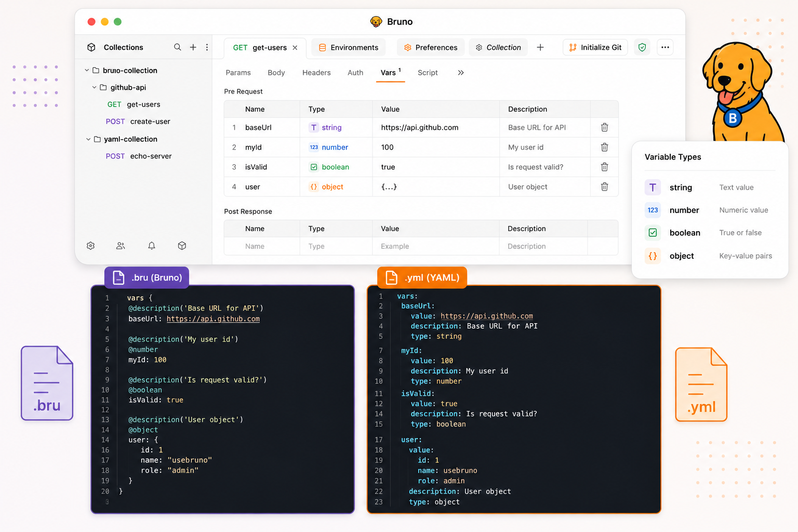The width and height of the screenshot is (798, 532).
Task: Open settings gear in sidebar footer
Action: point(91,246)
